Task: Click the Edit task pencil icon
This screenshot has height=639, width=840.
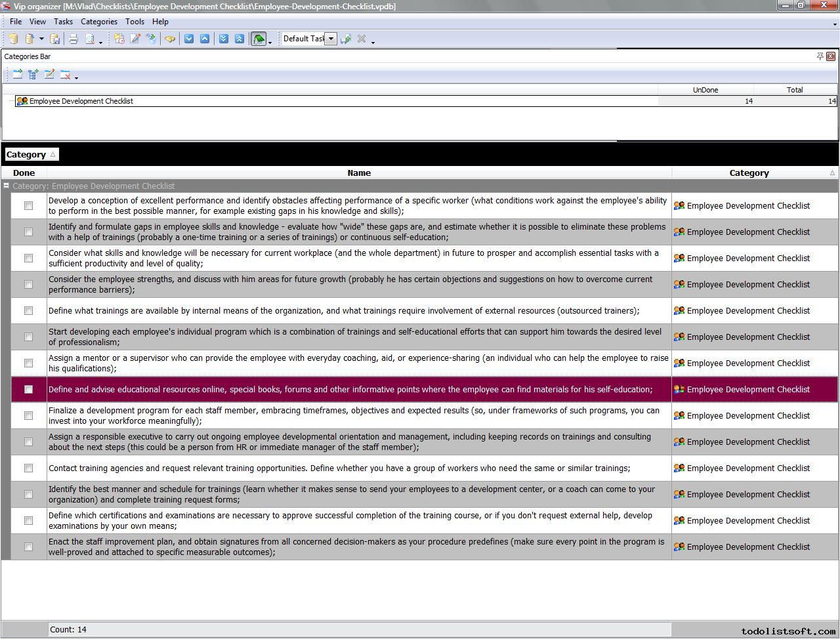Action: (x=135, y=39)
